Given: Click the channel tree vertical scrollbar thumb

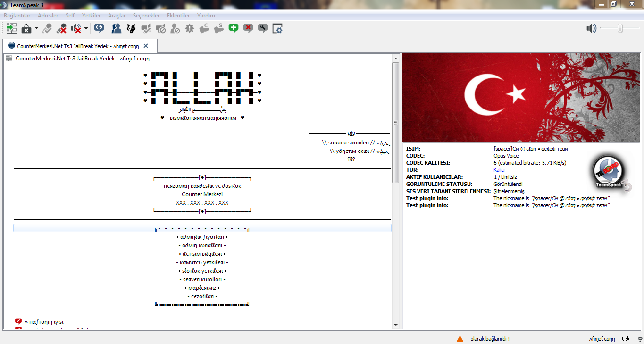Looking at the screenshot, I should click(x=396, y=123).
